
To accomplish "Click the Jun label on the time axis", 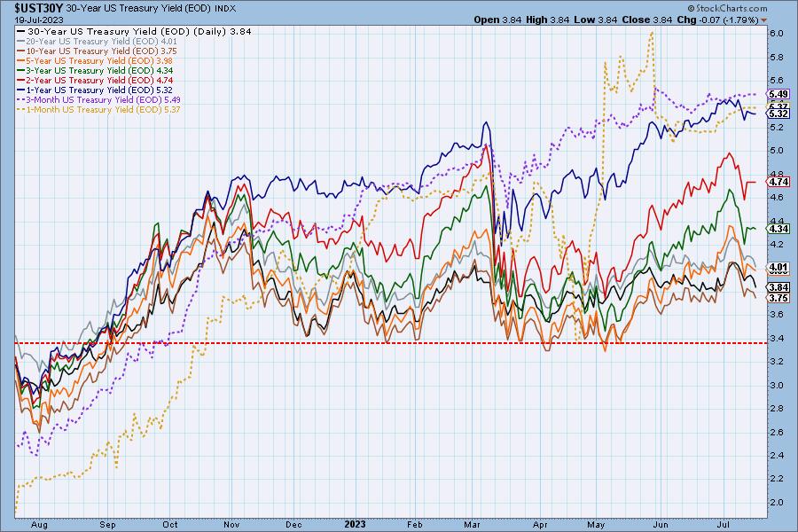I will (x=661, y=525).
